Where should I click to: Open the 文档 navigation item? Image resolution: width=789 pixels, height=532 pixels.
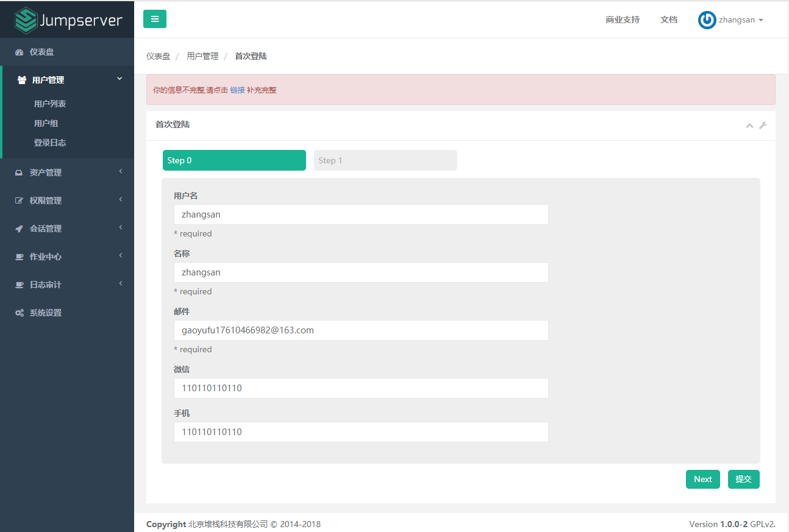[669, 20]
